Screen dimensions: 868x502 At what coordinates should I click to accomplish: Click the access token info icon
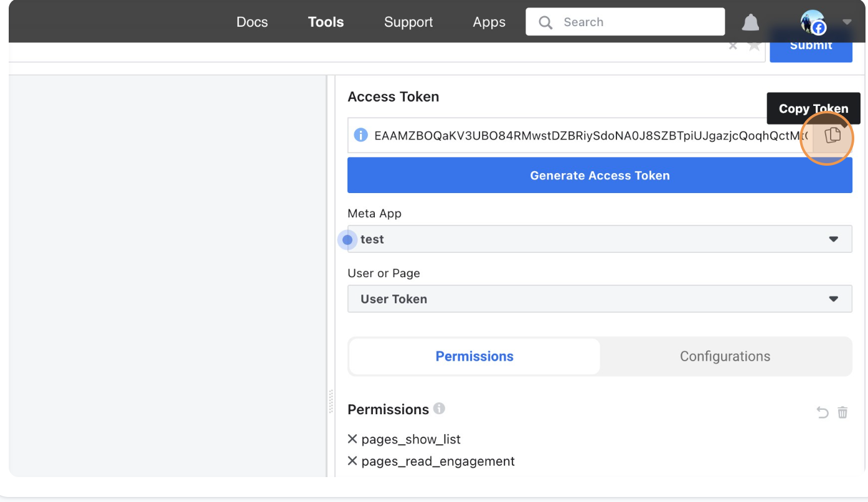[361, 135]
